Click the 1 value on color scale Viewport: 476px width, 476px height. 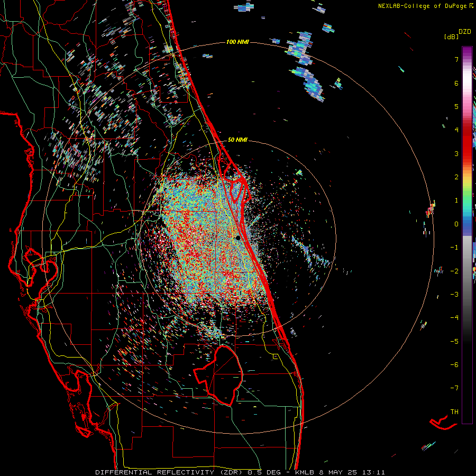pos(456,200)
